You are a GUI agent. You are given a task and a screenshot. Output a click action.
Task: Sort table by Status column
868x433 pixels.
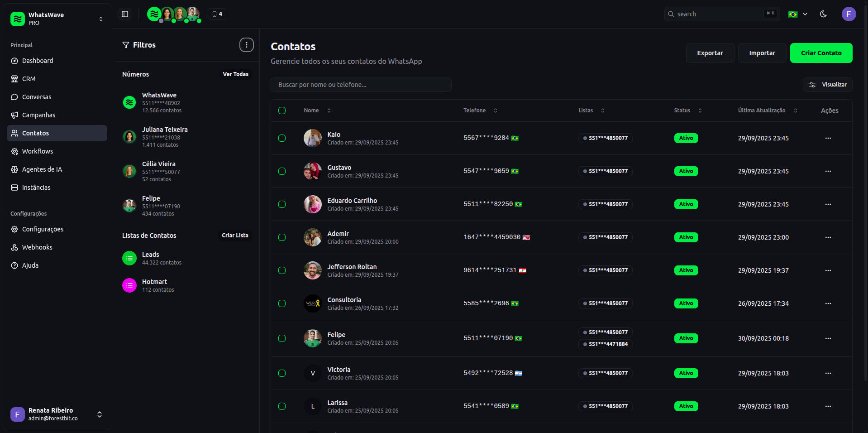click(x=688, y=111)
